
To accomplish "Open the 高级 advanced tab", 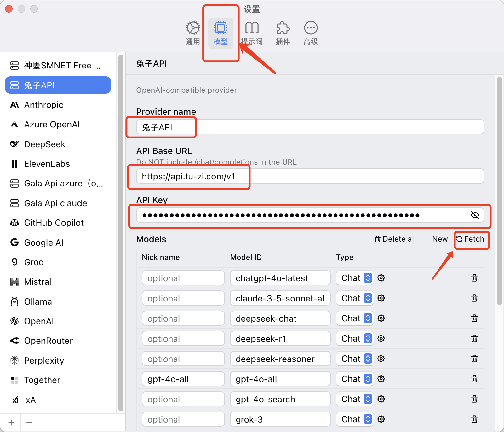I will pos(311,33).
